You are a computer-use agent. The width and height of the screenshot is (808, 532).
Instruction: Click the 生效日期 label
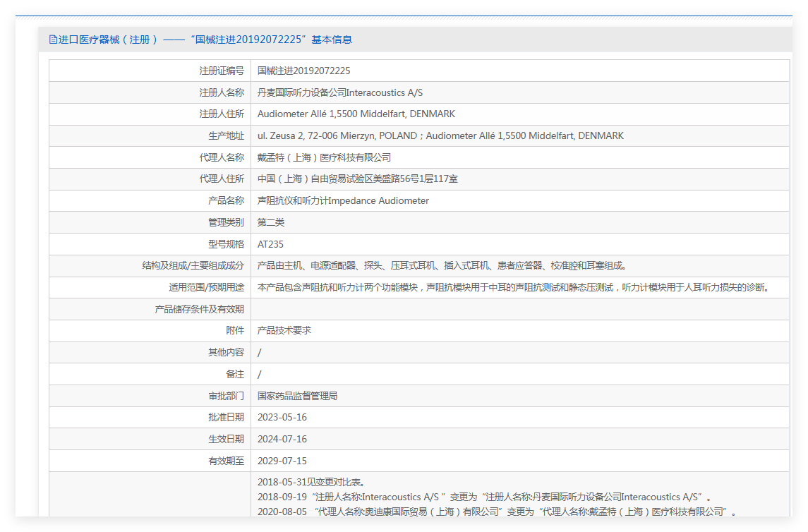(x=227, y=440)
